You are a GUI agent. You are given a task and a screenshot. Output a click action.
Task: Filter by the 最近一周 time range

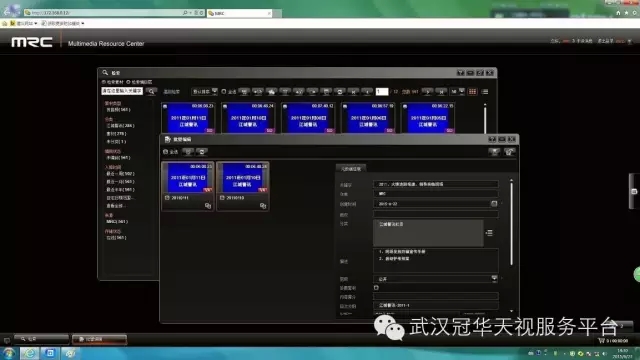pos(120,174)
